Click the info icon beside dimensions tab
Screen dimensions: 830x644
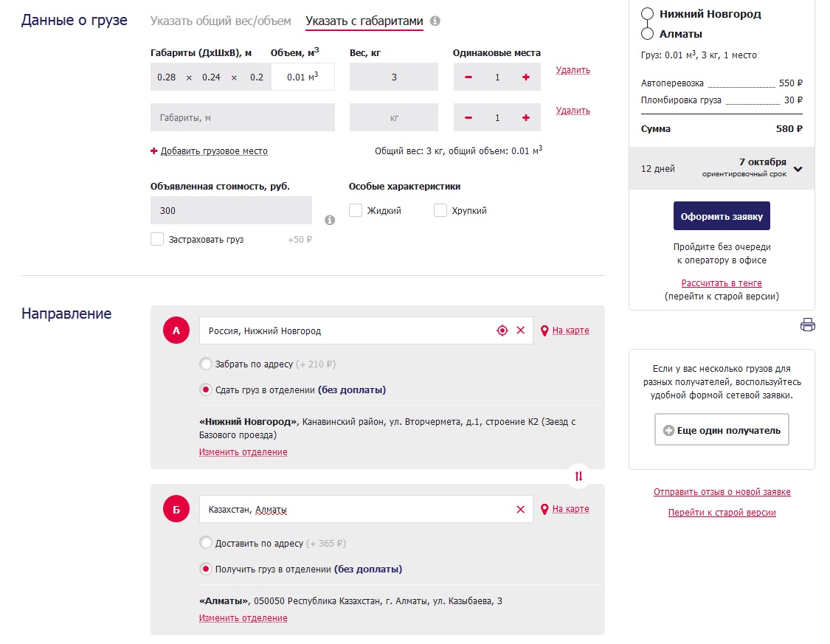point(435,21)
